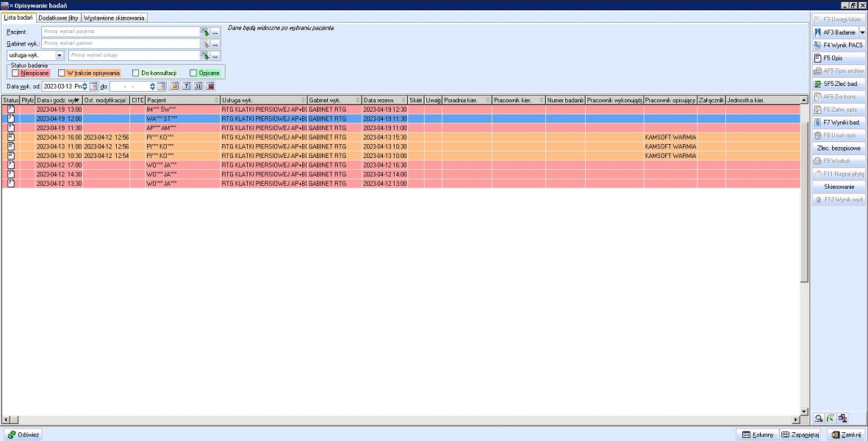Set date range to today with sun icon
Screen dimensions: 868x441
coord(175,87)
